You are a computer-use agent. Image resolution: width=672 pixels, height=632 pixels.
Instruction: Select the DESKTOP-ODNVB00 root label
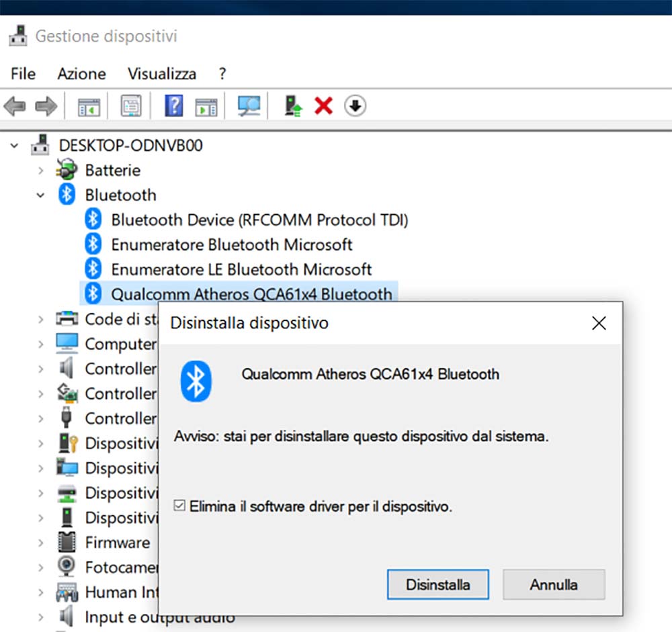tap(131, 145)
